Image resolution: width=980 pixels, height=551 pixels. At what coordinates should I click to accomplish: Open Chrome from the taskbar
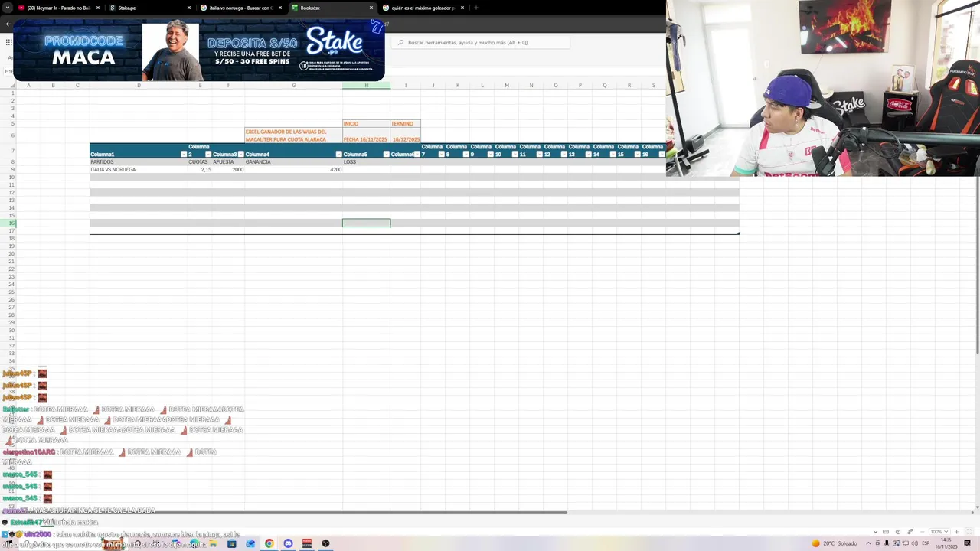point(269,543)
